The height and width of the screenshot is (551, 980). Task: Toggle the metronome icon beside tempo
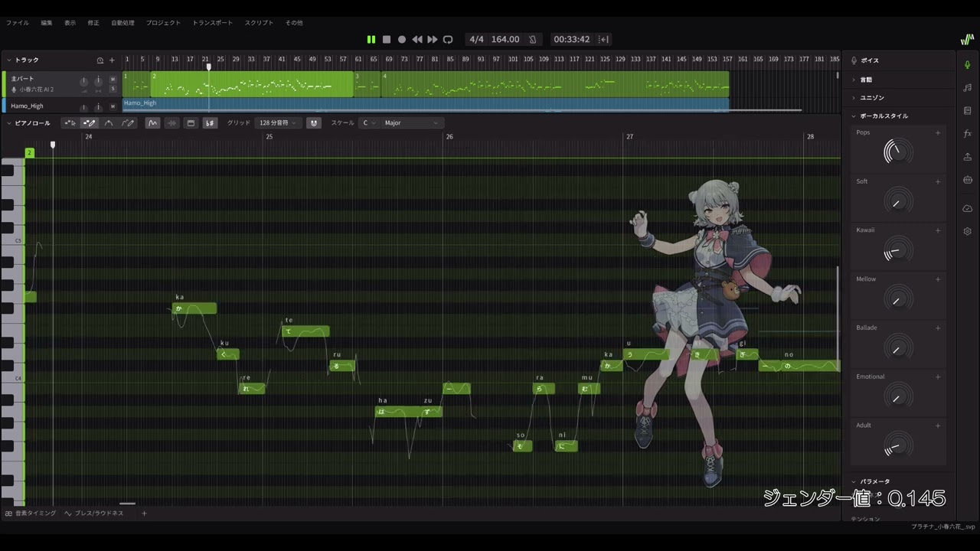pyautogui.click(x=533, y=39)
